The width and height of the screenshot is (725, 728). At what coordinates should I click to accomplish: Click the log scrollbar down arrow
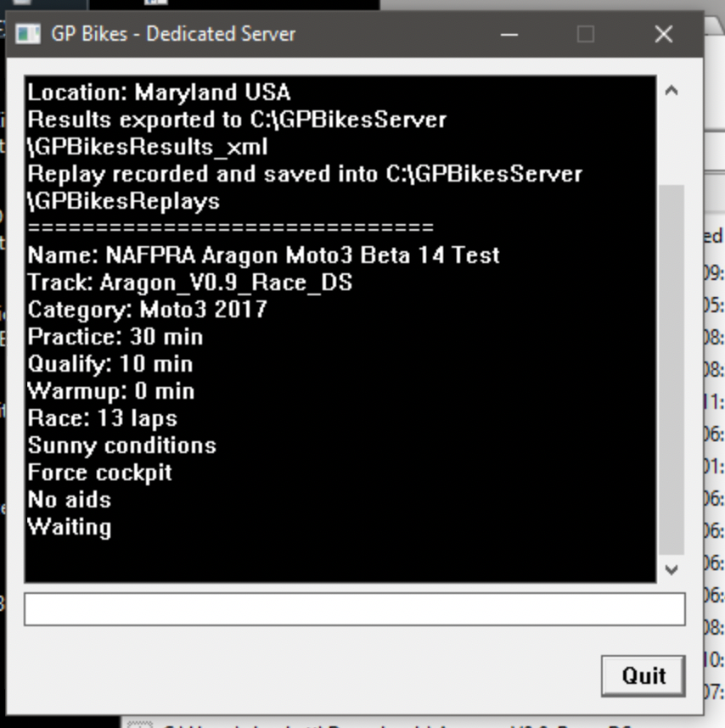[x=672, y=569]
